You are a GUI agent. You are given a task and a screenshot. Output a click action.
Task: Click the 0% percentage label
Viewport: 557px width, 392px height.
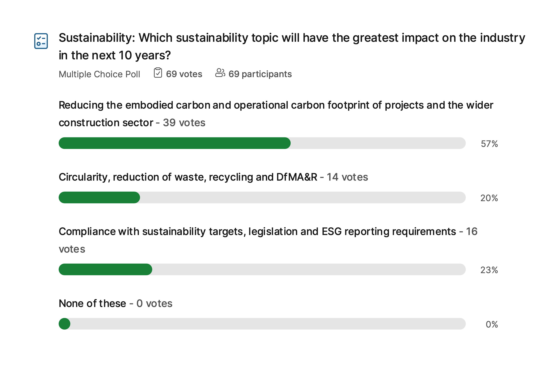(x=492, y=324)
